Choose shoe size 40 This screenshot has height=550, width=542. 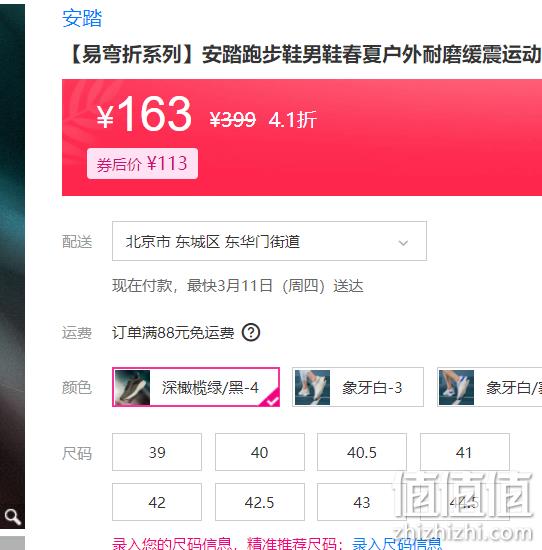[x=260, y=452]
